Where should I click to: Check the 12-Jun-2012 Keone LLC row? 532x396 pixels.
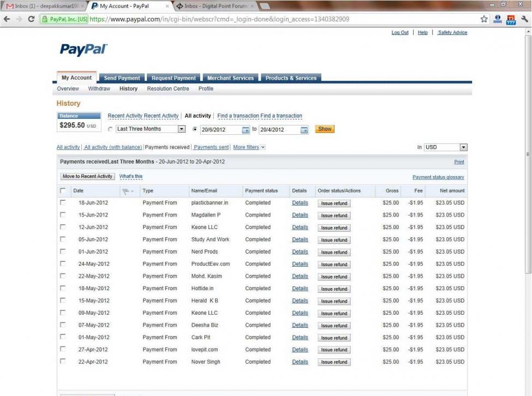click(x=63, y=227)
